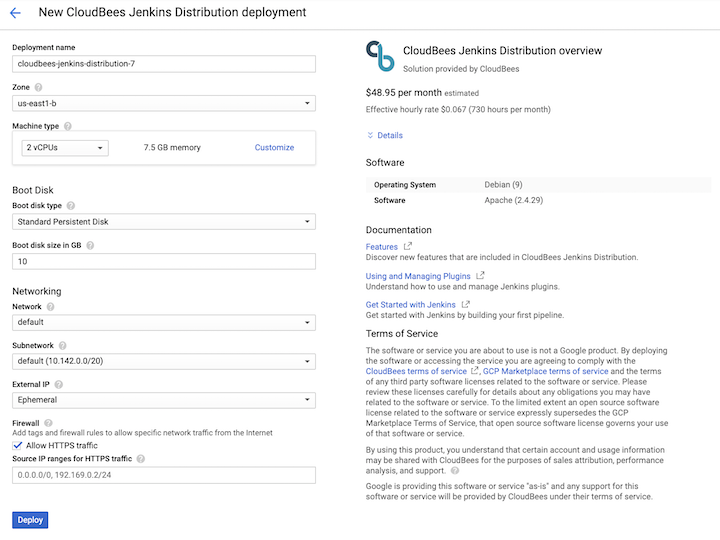The height and width of the screenshot is (540, 720).
Task: Open the External IP Ephemeral dropdown
Action: (164, 400)
